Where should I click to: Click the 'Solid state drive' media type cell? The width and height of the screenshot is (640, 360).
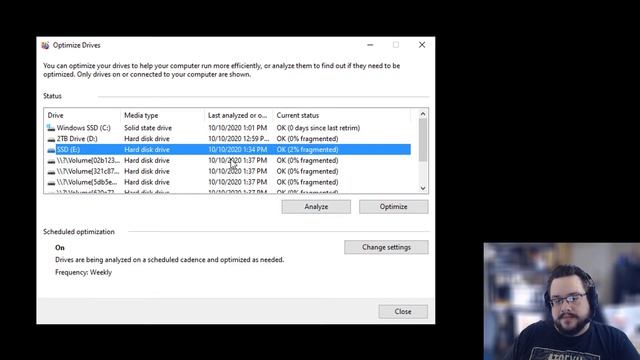tap(148, 128)
